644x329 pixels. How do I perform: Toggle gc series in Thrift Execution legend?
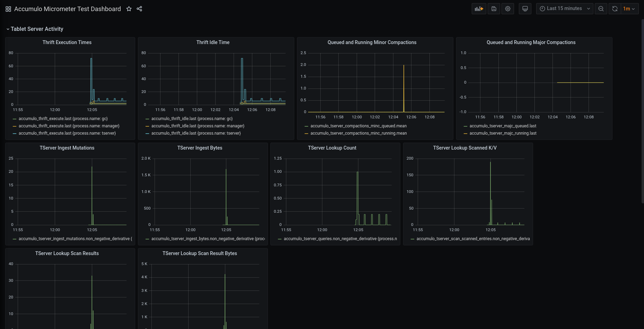(x=63, y=119)
